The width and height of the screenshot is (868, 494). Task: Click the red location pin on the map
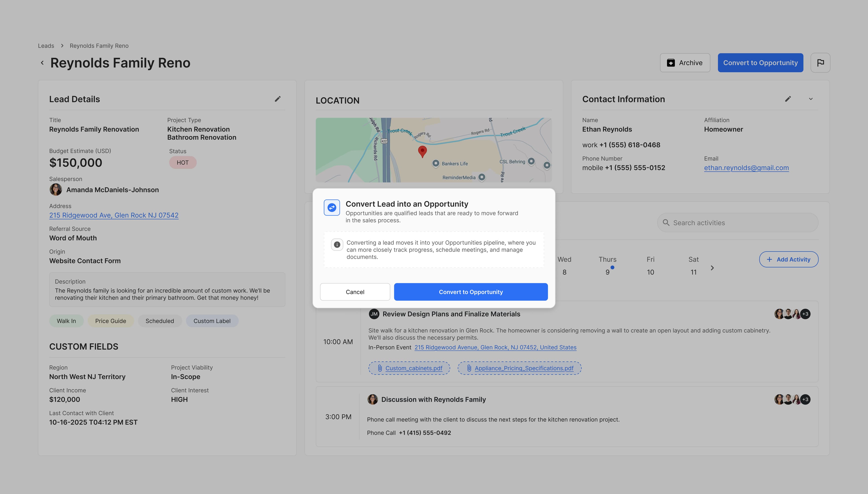click(x=422, y=152)
